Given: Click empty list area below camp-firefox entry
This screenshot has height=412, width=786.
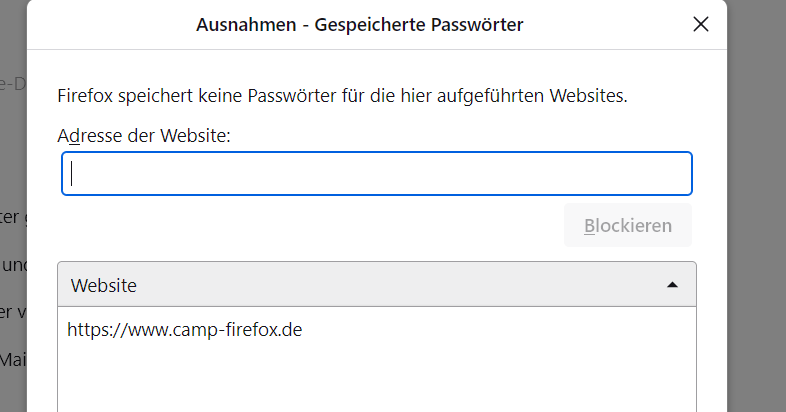Looking at the screenshot, I should click(376, 380).
